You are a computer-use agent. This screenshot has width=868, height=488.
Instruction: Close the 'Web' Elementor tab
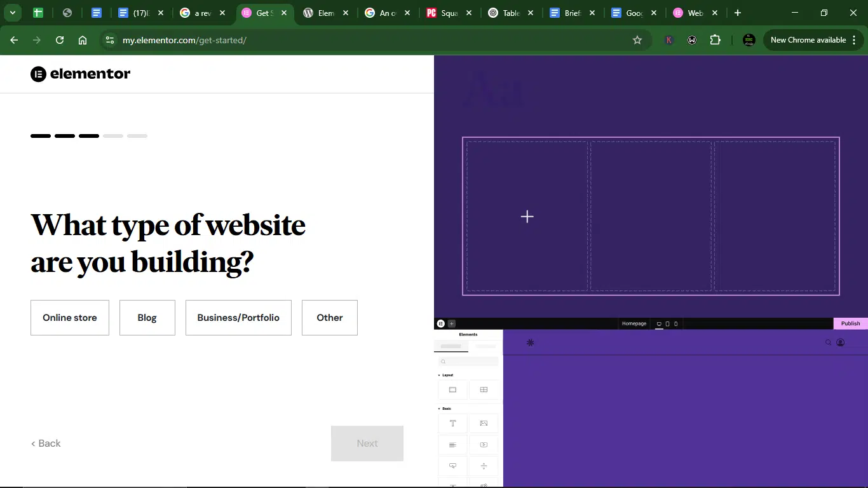coord(715,13)
